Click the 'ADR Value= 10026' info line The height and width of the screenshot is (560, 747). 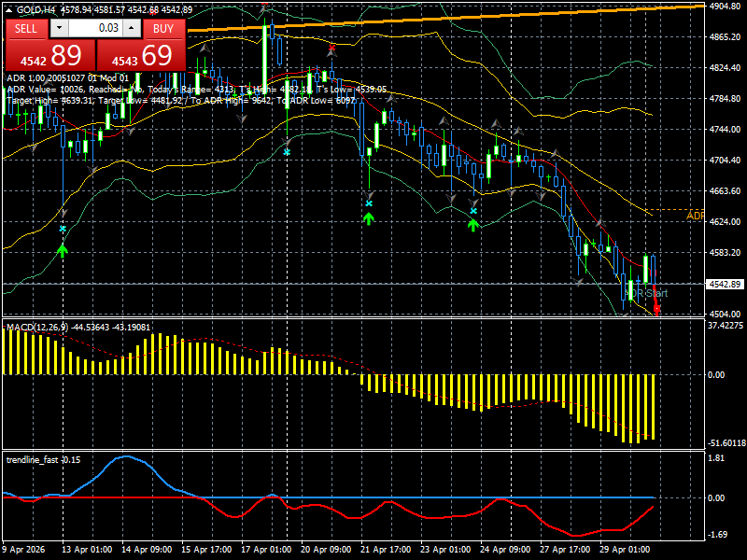[x=196, y=90]
